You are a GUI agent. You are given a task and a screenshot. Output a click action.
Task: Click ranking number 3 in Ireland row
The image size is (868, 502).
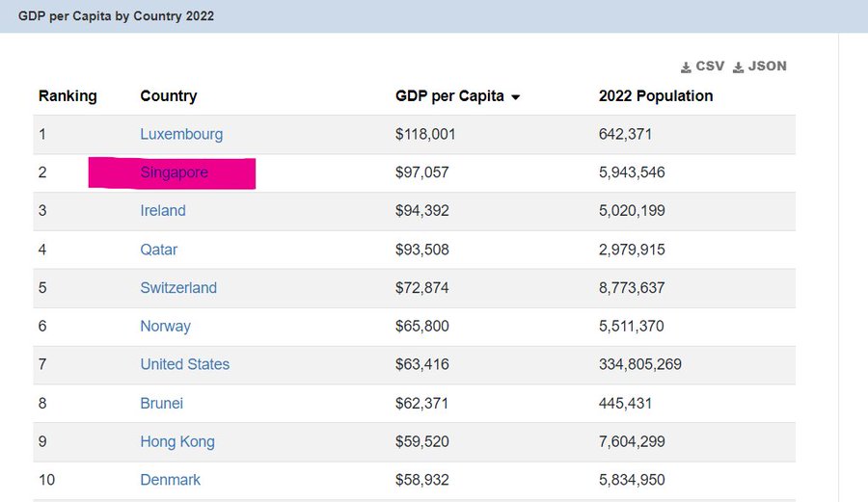pos(42,211)
